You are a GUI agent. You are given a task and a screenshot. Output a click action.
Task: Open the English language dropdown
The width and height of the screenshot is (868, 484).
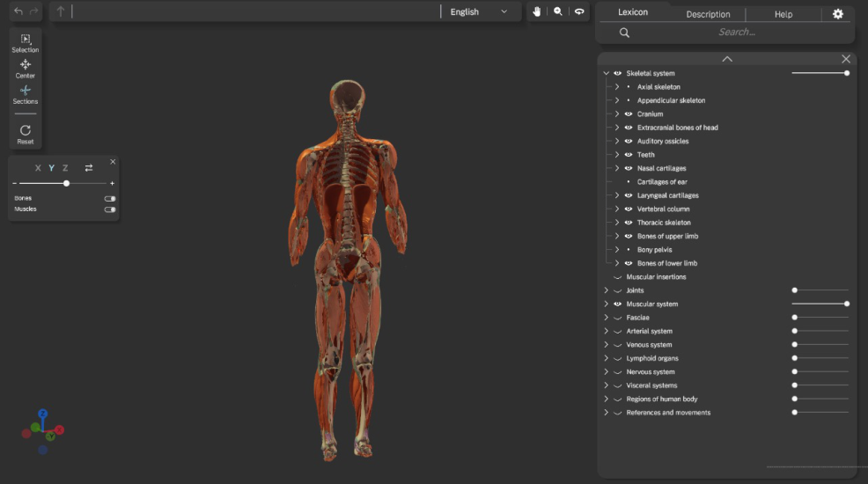pos(478,11)
